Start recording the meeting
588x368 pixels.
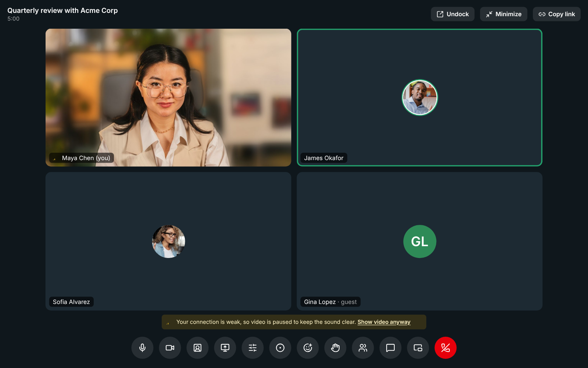tap(280, 348)
